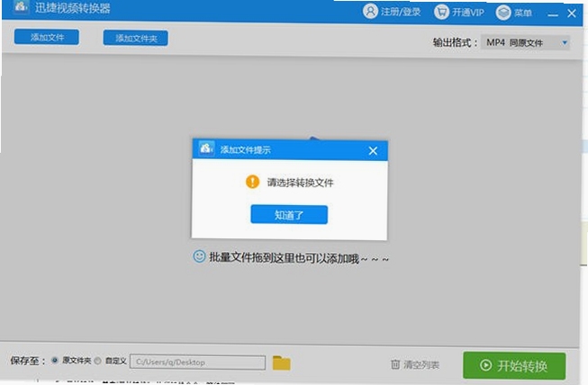Screen dimensions: 588x385
Task: Open 开通VIP purchase option
Action: 458,13
